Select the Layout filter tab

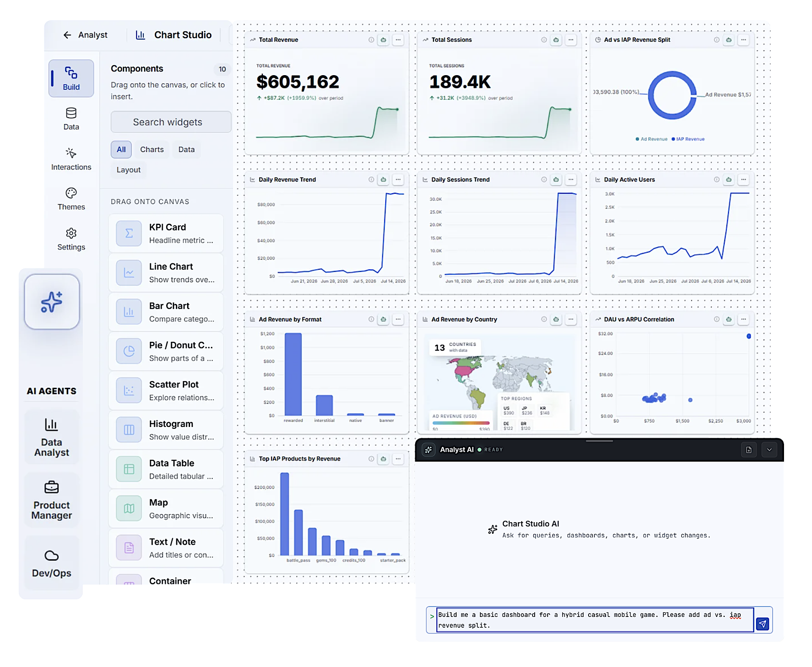(x=128, y=170)
